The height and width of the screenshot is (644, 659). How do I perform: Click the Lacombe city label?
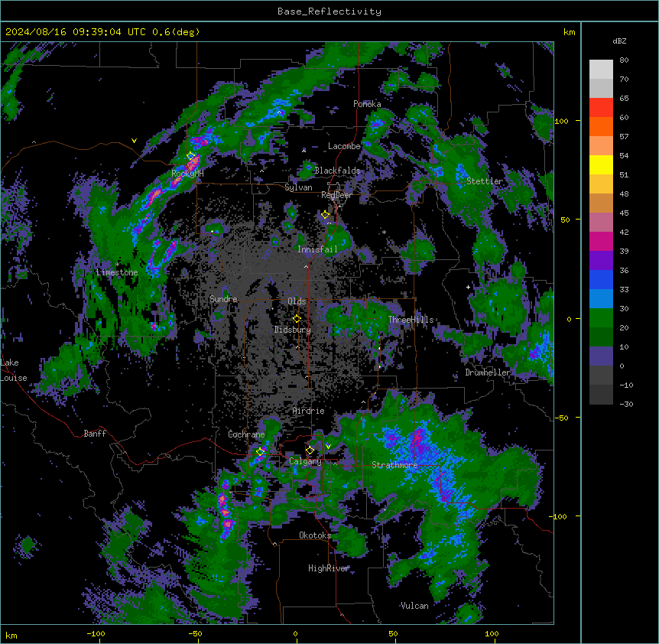[344, 146]
